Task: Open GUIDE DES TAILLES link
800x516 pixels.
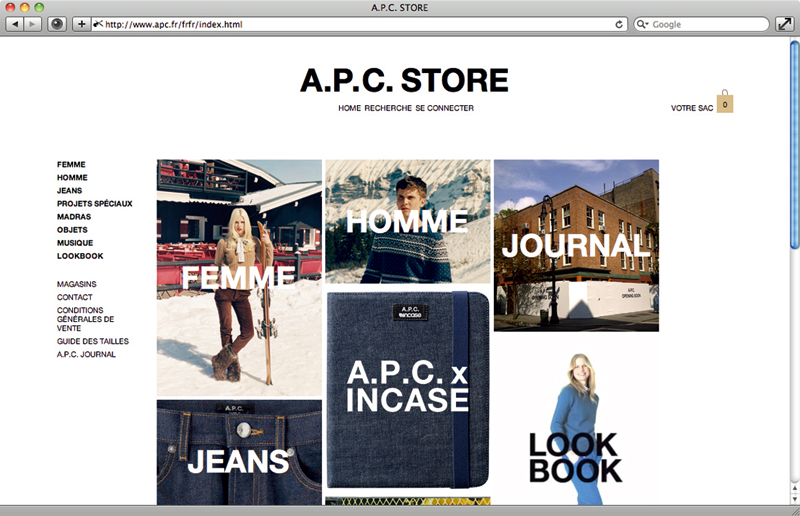Action: click(x=93, y=341)
